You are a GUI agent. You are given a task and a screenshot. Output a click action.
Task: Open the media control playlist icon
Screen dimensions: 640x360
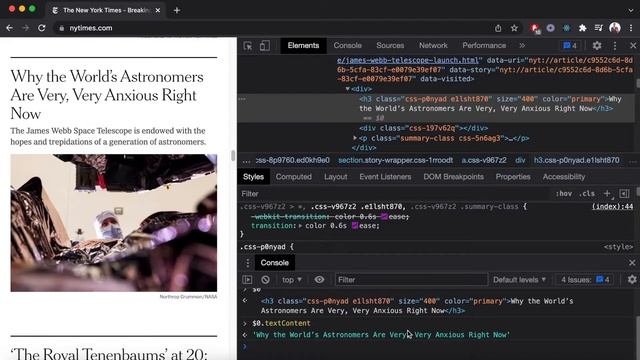coord(598,28)
